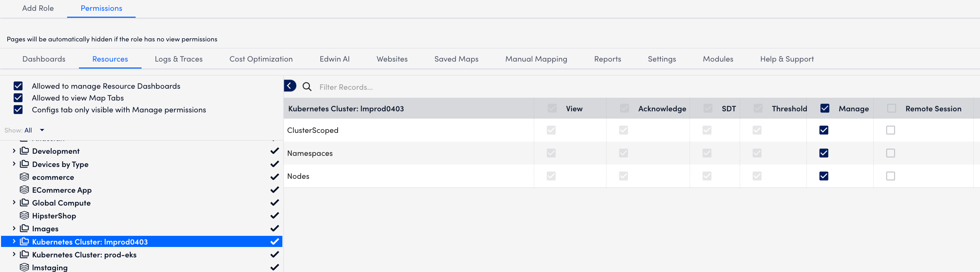Enable Remote Session for Nodes row
980x272 pixels.
click(x=890, y=176)
